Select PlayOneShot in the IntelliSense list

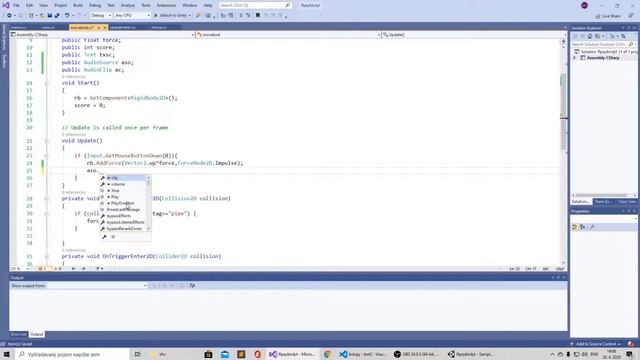click(x=123, y=203)
